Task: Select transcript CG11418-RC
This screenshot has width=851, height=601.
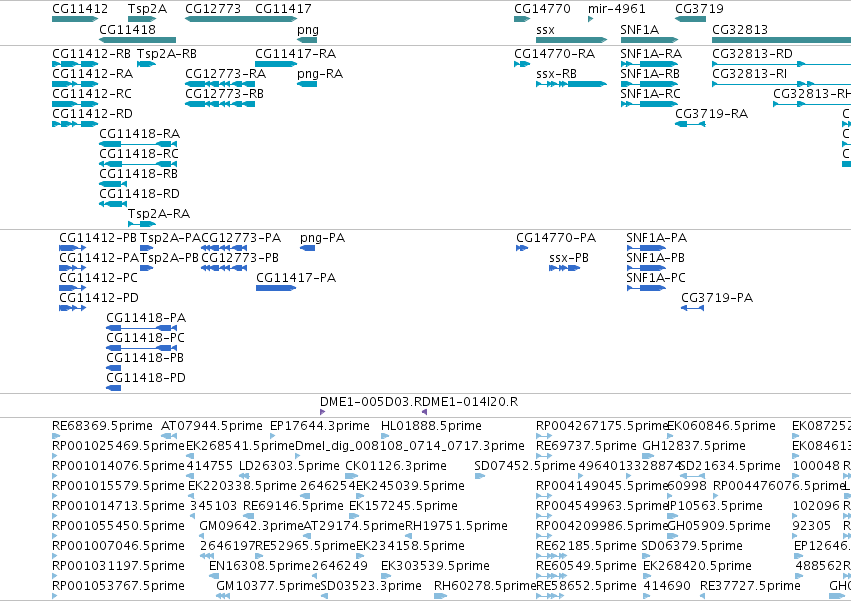Action: point(138,164)
